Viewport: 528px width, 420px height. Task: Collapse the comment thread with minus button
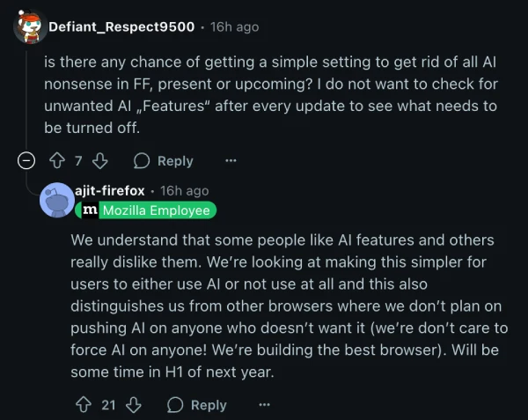(x=26, y=161)
